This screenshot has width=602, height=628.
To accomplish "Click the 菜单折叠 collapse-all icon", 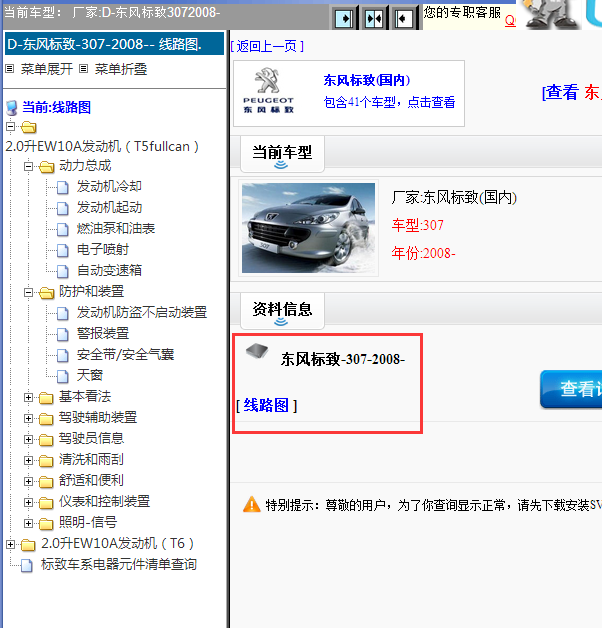I will coord(83,69).
